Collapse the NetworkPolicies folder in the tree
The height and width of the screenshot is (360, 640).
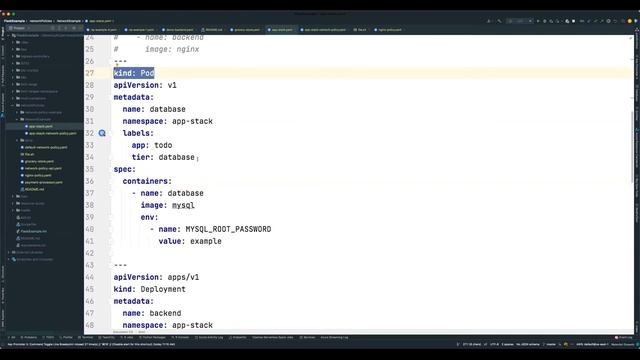coord(13,105)
